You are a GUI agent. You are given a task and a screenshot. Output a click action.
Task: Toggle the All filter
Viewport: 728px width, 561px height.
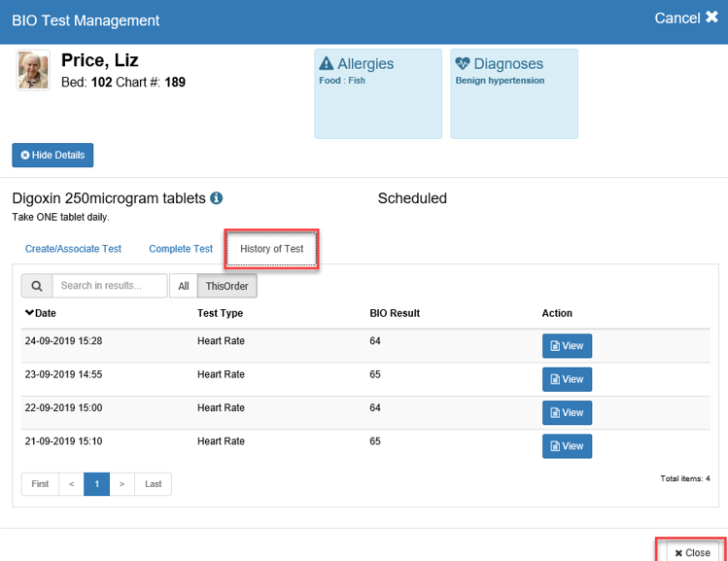coord(183,286)
